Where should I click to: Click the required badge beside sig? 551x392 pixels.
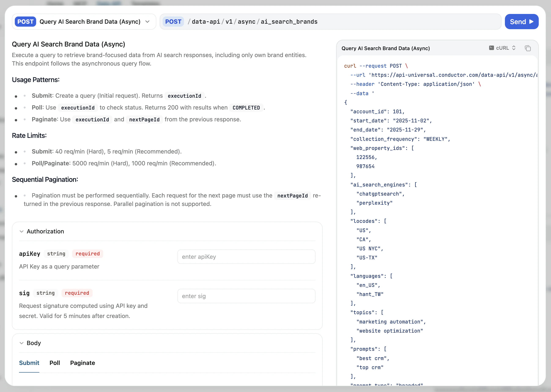tap(77, 293)
